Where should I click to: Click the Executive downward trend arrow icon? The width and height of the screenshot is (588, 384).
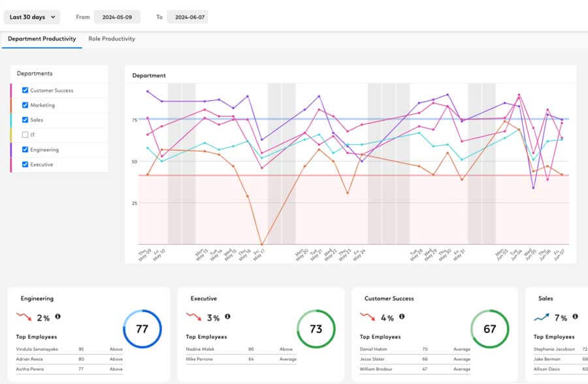pos(194,317)
